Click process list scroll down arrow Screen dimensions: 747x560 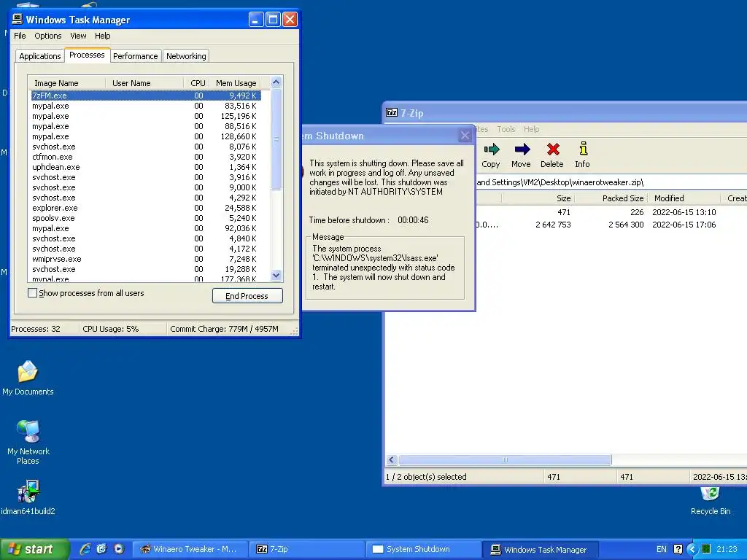tap(276, 275)
